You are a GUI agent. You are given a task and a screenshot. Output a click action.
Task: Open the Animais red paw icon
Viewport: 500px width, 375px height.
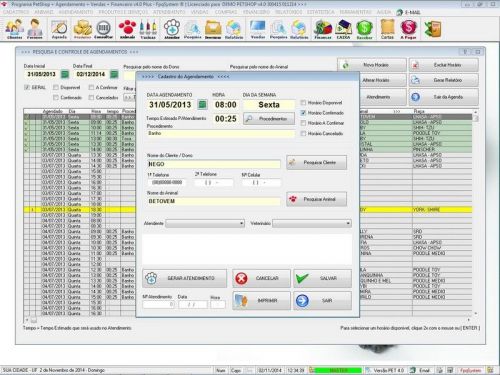[127, 29]
